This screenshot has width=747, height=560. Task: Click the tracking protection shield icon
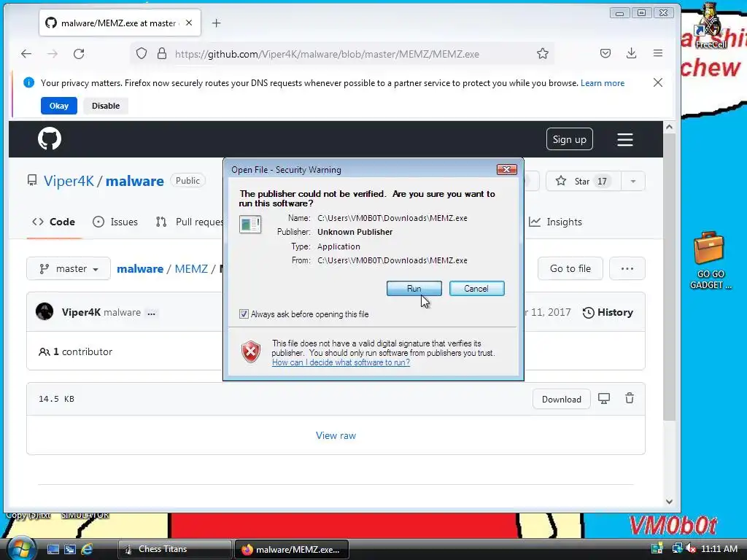[x=142, y=53]
